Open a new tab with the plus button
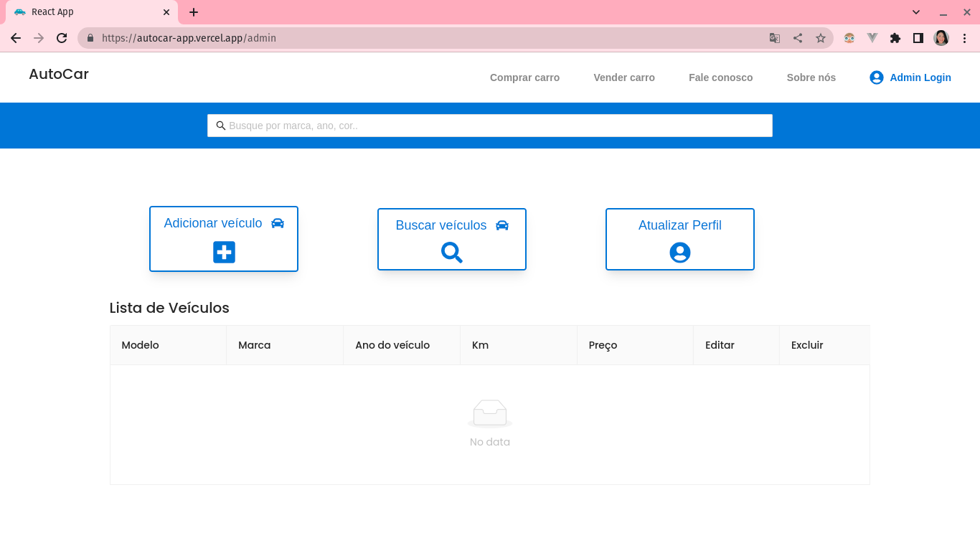The height and width of the screenshot is (551, 980). 194,12
